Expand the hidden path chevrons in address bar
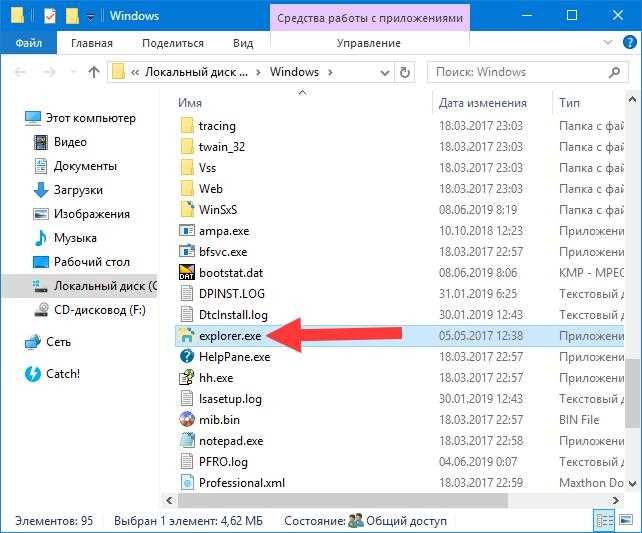 135,72
